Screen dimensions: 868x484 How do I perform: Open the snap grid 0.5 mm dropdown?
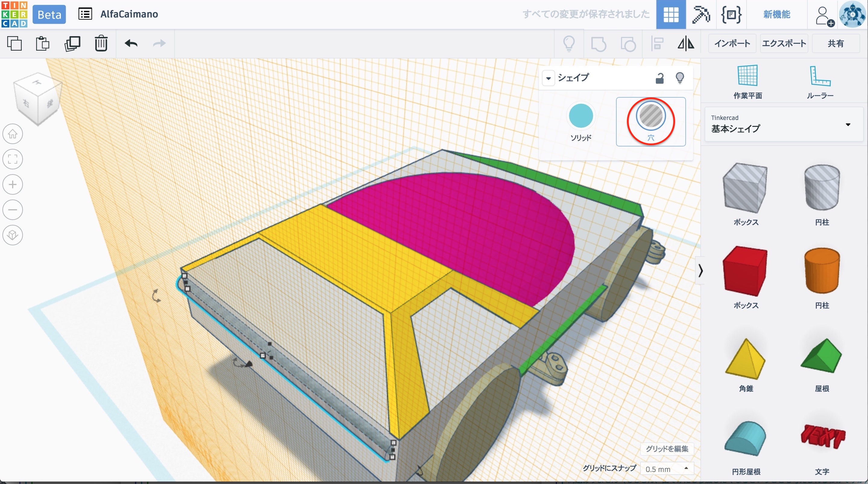click(x=666, y=469)
